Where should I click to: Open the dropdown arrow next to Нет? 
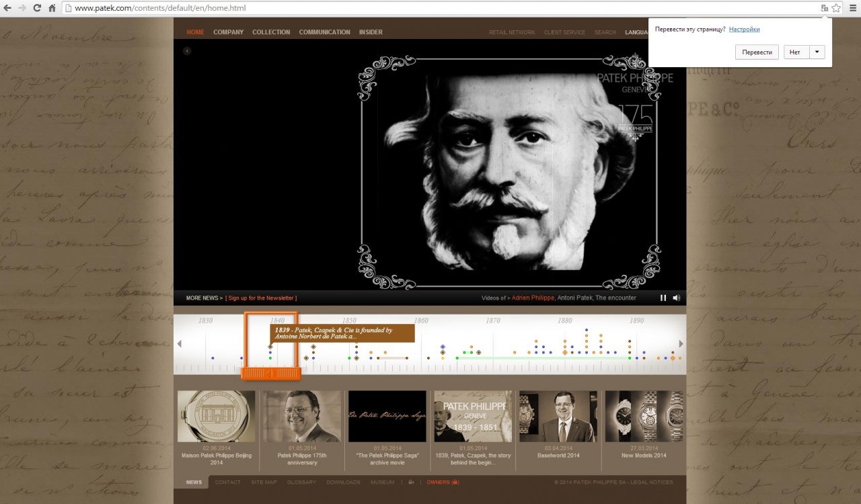pos(817,52)
